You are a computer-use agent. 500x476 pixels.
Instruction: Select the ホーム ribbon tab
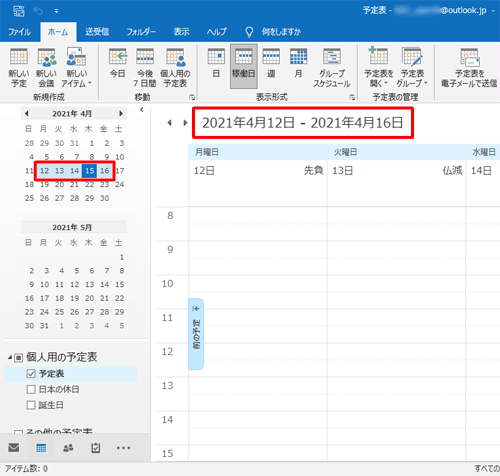[58, 32]
